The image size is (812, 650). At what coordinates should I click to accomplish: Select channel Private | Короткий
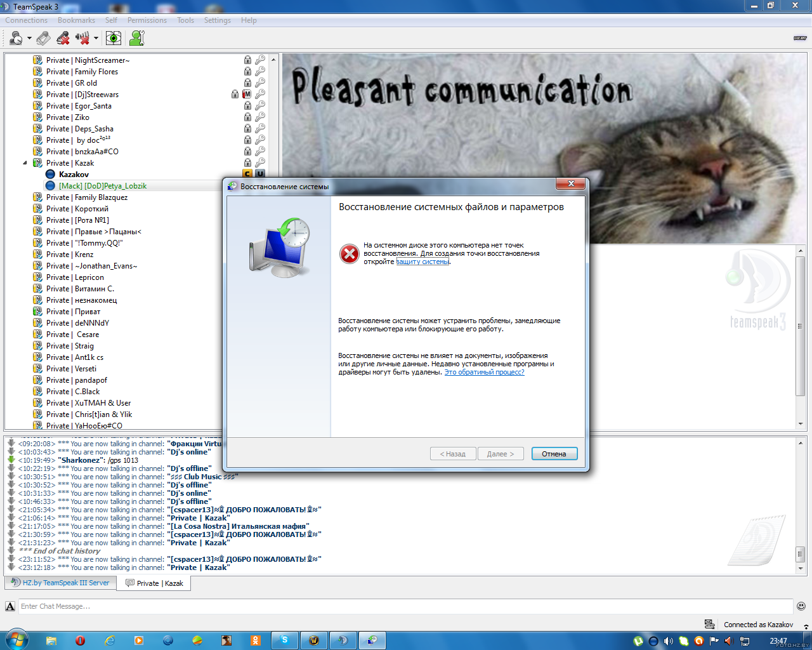click(x=77, y=209)
